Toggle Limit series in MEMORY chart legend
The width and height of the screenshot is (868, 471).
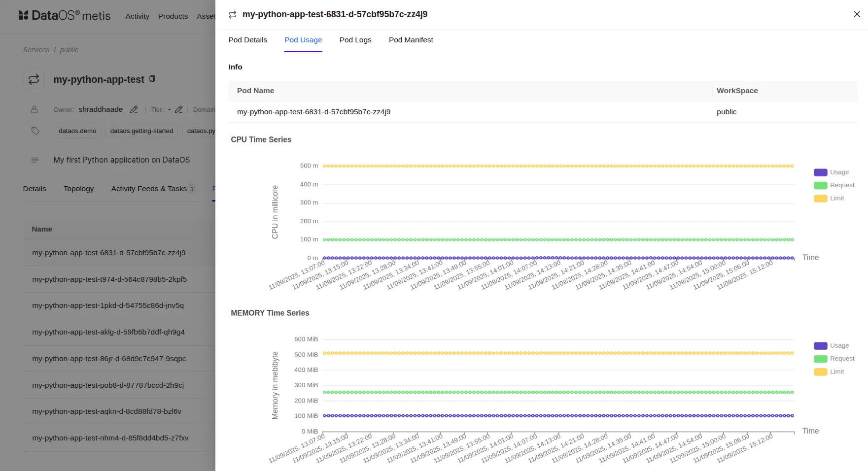click(x=829, y=372)
